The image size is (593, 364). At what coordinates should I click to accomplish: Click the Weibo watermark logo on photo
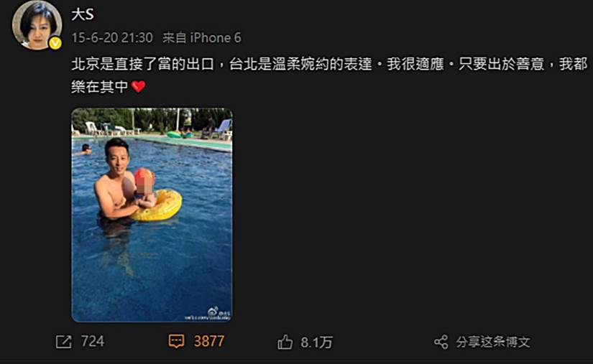pos(213,312)
